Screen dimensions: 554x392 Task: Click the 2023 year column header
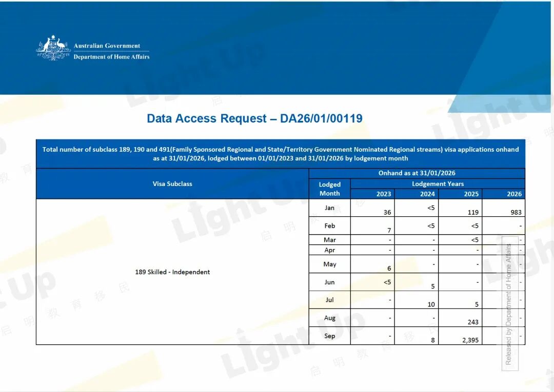[384, 194]
